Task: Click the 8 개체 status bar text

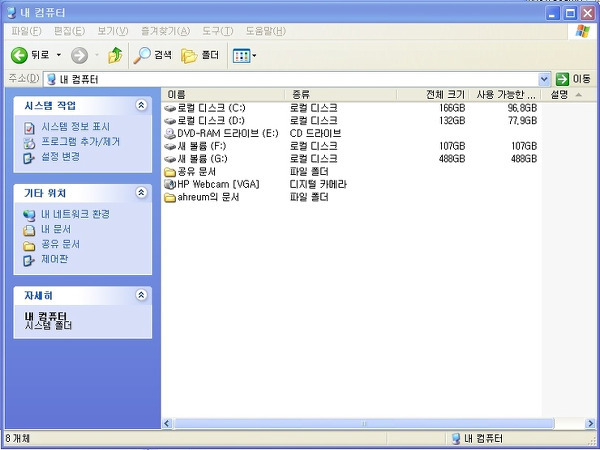Action: coord(18,438)
